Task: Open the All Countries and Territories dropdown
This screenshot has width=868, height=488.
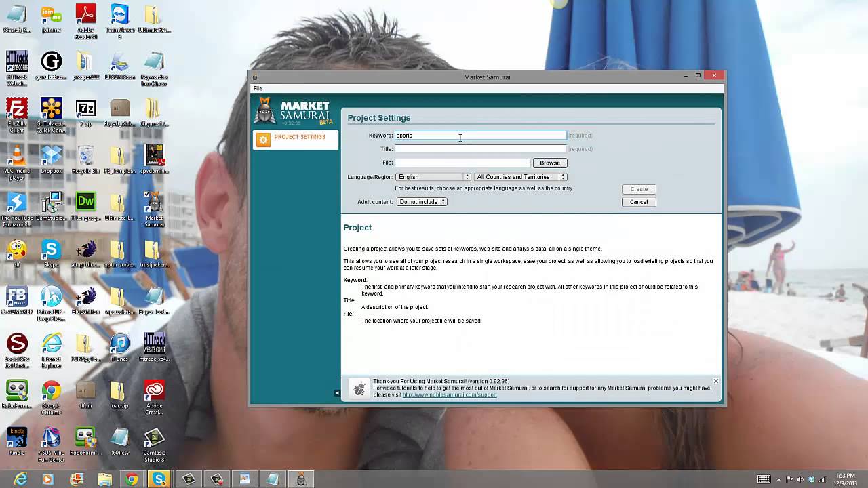Action: coord(520,177)
